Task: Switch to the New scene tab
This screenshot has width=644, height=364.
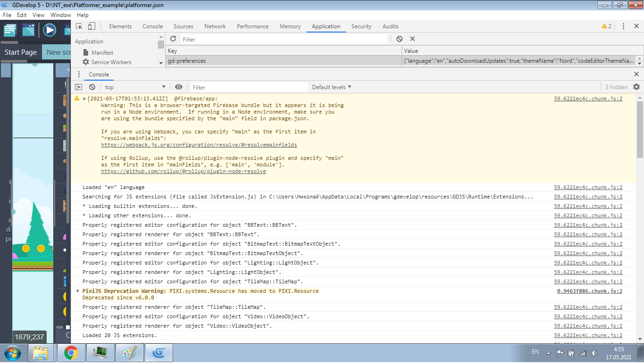Action: (x=57, y=52)
